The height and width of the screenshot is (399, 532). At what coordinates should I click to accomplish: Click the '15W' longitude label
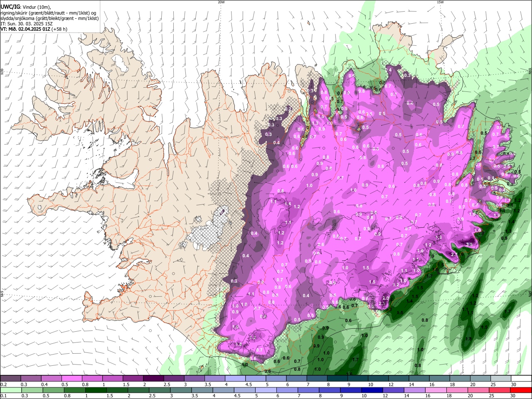coord(440,2)
